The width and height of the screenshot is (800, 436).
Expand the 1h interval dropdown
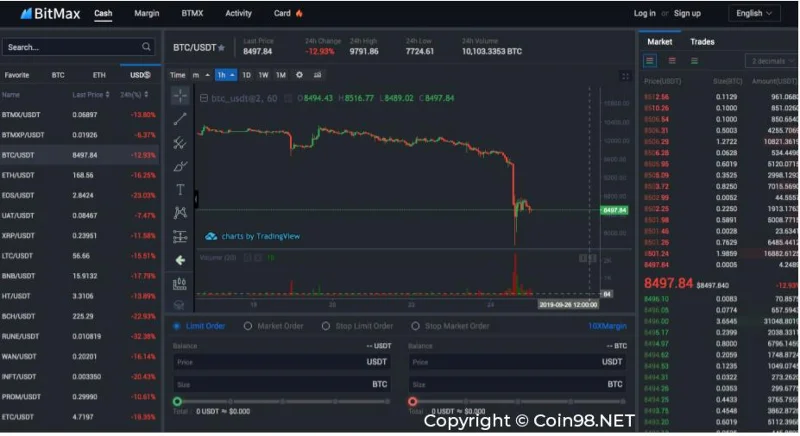232,75
